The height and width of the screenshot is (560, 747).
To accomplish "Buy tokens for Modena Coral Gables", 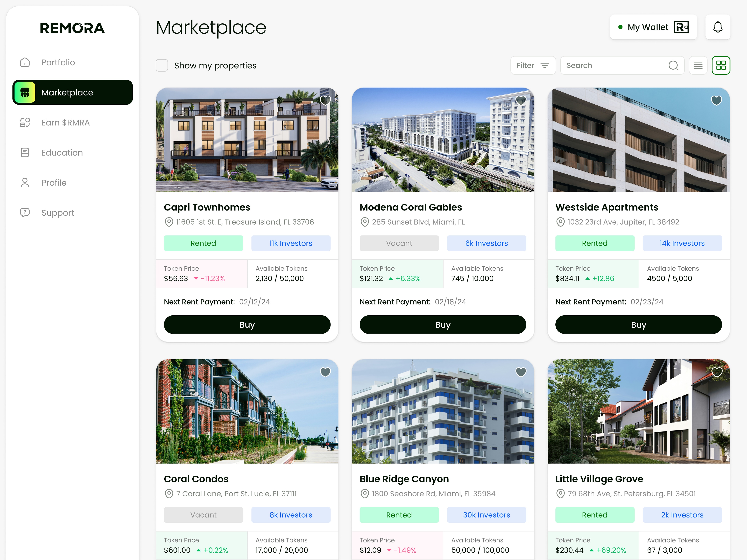I will pos(443,325).
